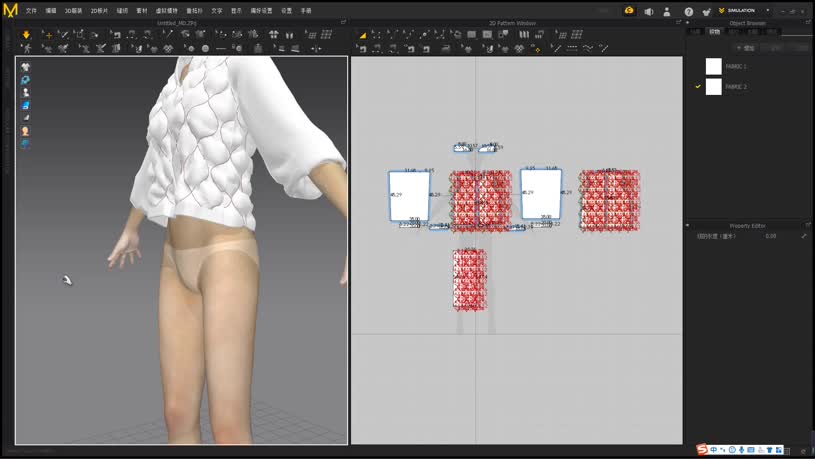Undock the 2D Pattern Window with its pop-out icon
815x459 pixels.
(x=678, y=22)
